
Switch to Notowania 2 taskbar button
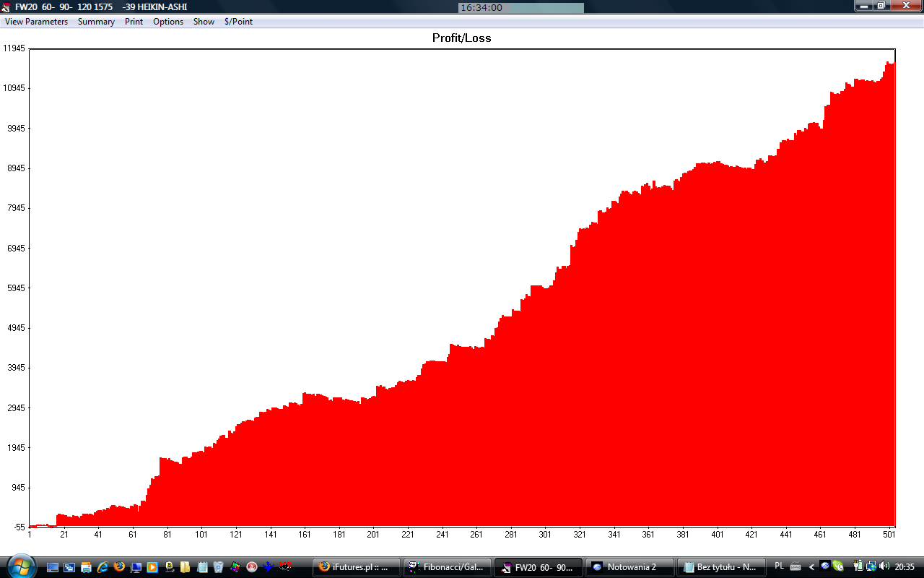629,567
